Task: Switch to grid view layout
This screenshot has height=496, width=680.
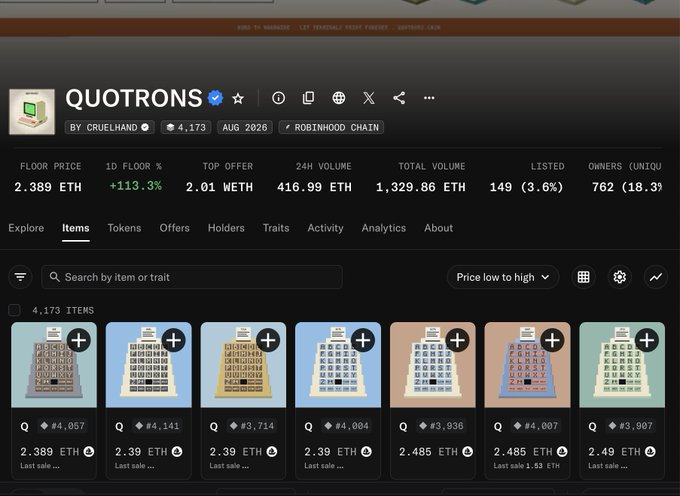Action: [583, 277]
